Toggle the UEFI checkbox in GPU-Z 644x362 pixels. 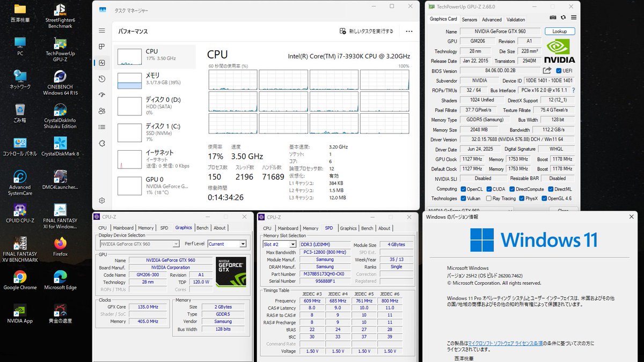559,71
